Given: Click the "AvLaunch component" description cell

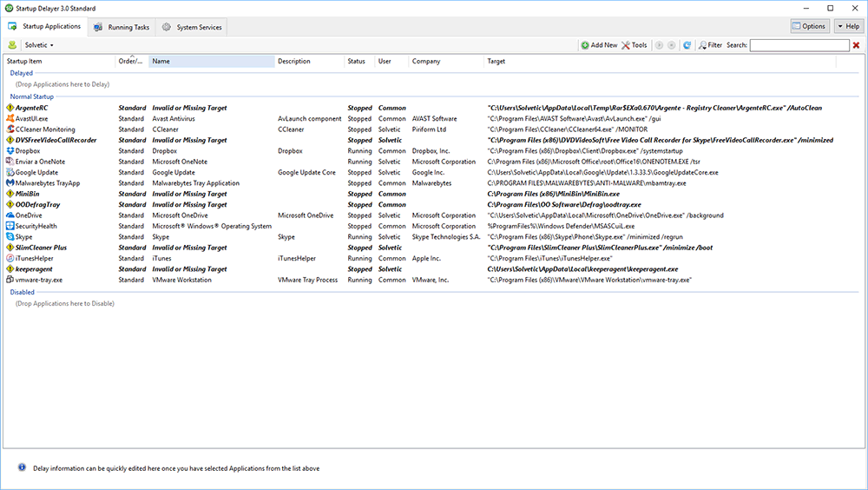Looking at the screenshot, I should 310,118.
